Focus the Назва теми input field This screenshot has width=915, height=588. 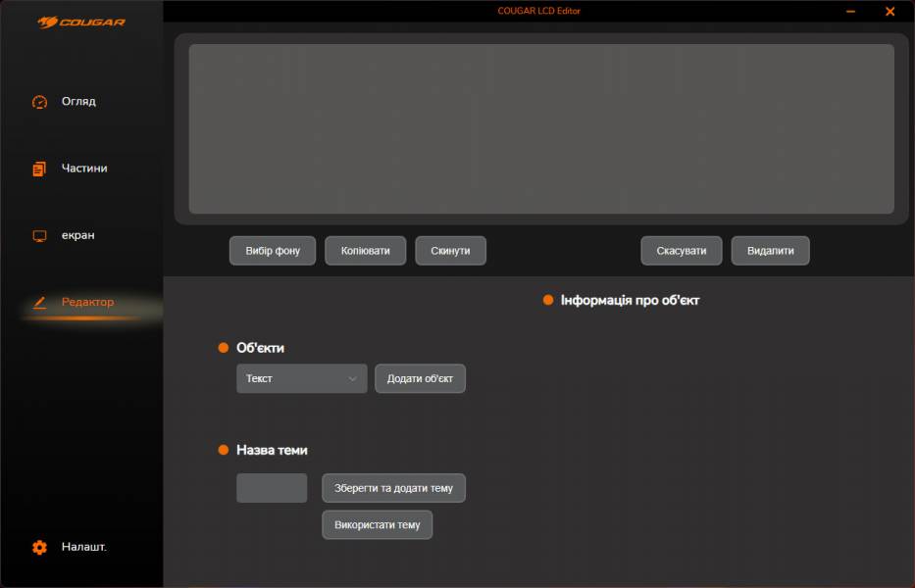coord(272,488)
